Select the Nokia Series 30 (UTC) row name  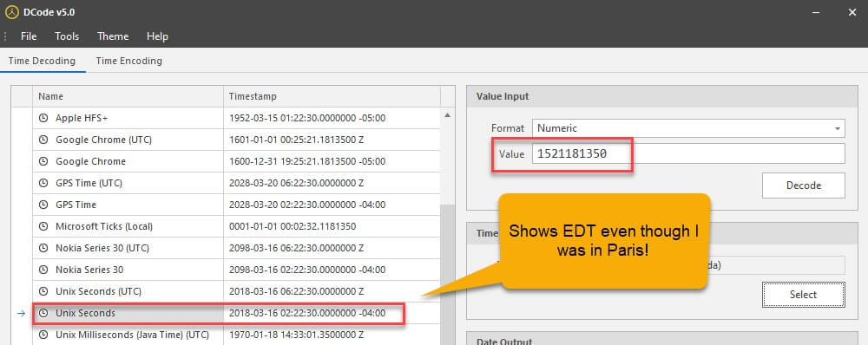tap(102, 248)
